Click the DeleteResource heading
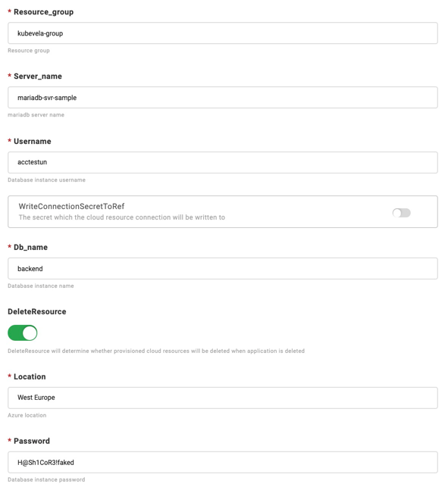 point(37,311)
